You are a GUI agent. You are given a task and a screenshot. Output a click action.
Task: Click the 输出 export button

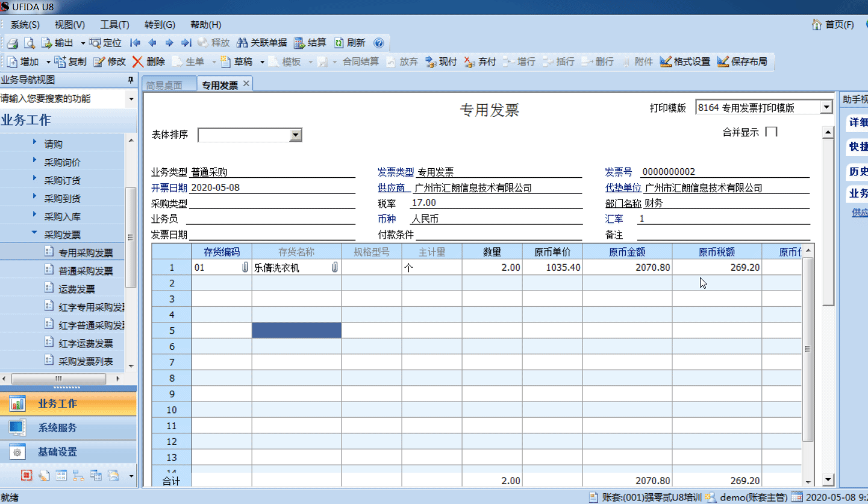pyautogui.click(x=57, y=43)
